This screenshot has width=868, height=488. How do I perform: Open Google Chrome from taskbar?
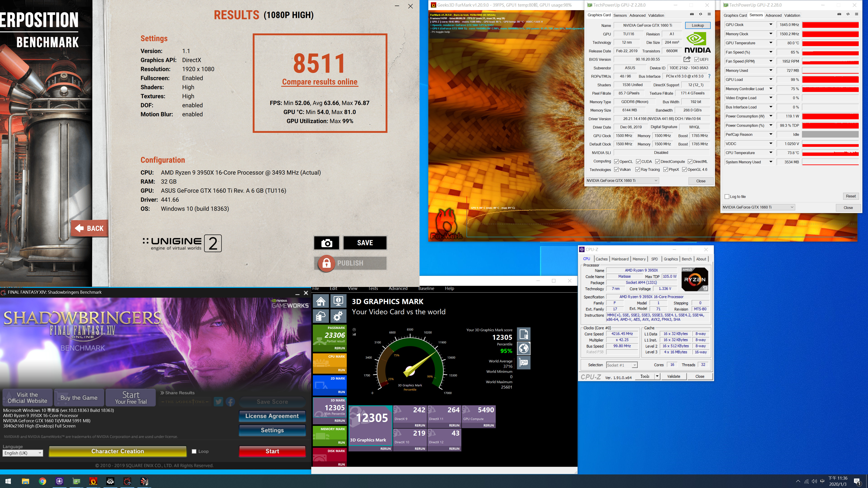click(42, 481)
